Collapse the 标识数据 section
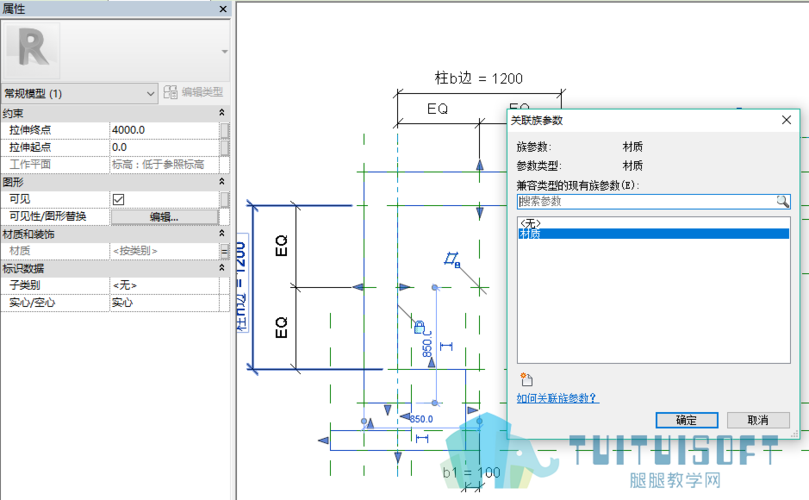This screenshot has width=809, height=500. 222,268
